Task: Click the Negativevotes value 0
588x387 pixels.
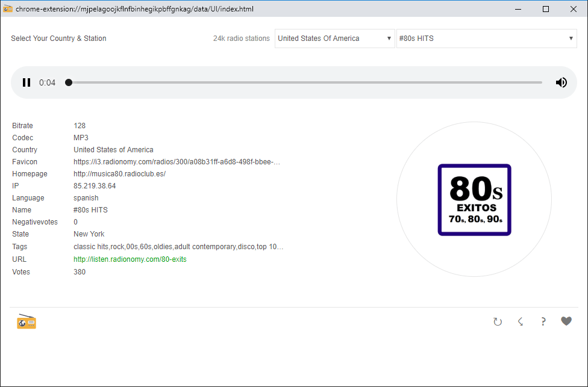Action: click(75, 221)
